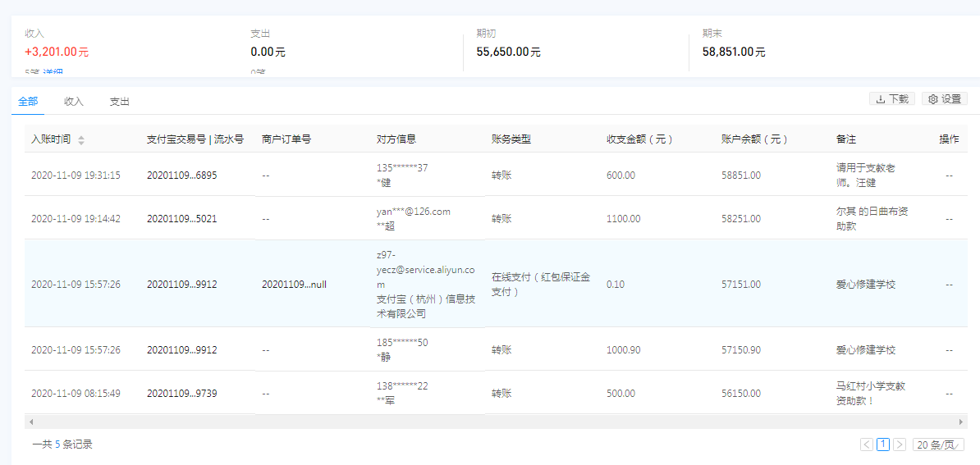The height and width of the screenshot is (465, 980).
Task: Click transaction number 20201109...6895
Action: (181, 176)
